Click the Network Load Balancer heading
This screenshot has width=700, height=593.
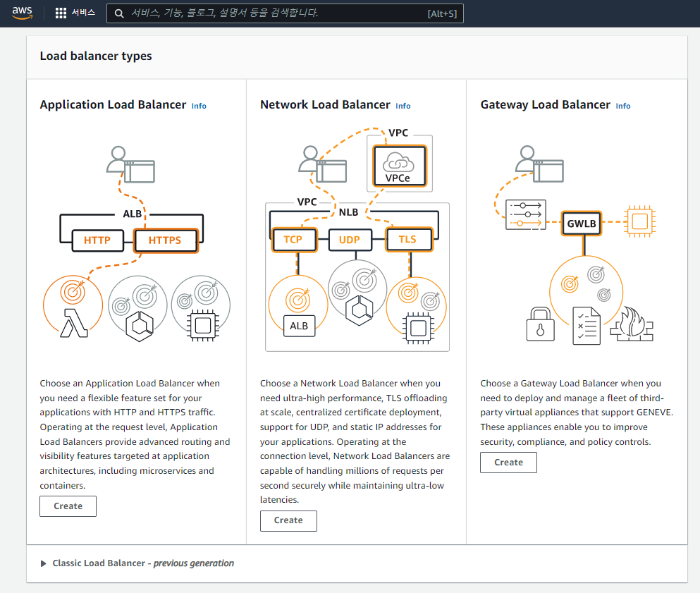(325, 104)
